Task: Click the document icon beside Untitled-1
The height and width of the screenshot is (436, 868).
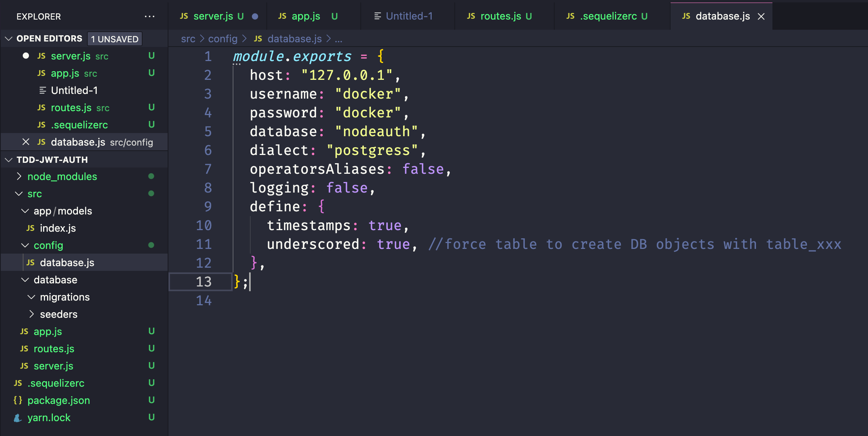Action: pos(42,90)
